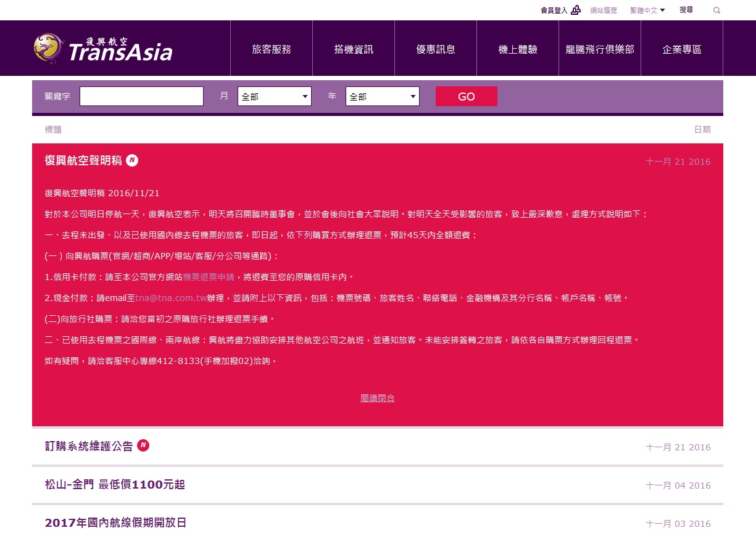Viewport: 756px width, 541px height.
Task: Click the magnifier search icon
Action: point(717,10)
